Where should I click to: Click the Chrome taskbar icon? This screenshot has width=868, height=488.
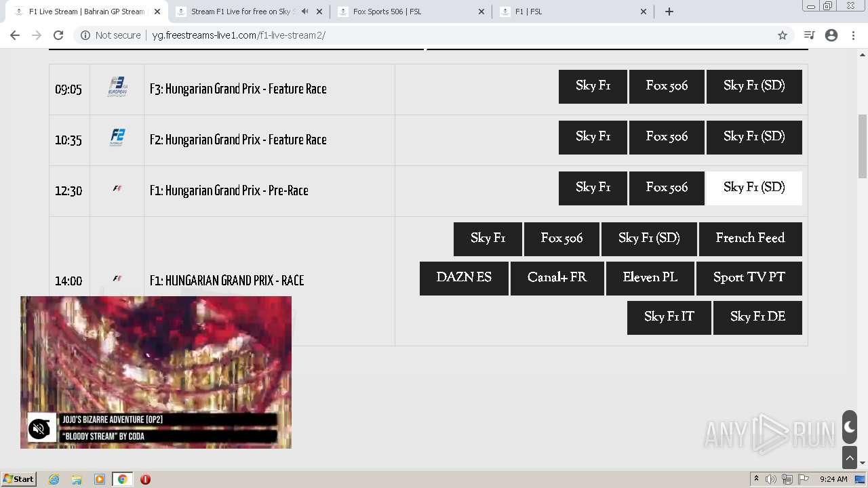(122, 479)
